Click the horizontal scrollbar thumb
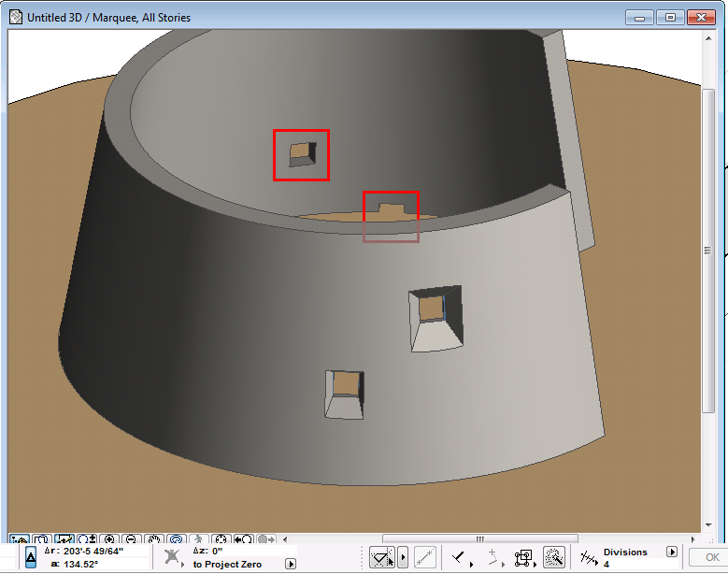The image size is (728, 574). (x=480, y=539)
